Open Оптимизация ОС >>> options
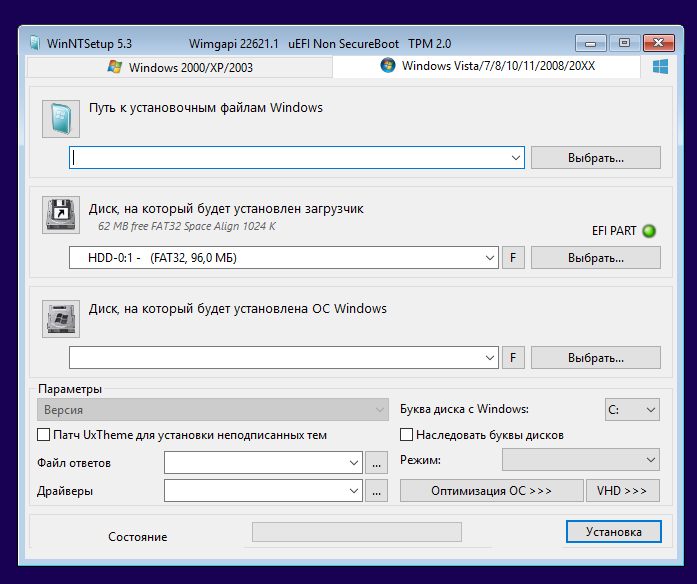The height and width of the screenshot is (584, 697). (x=492, y=491)
